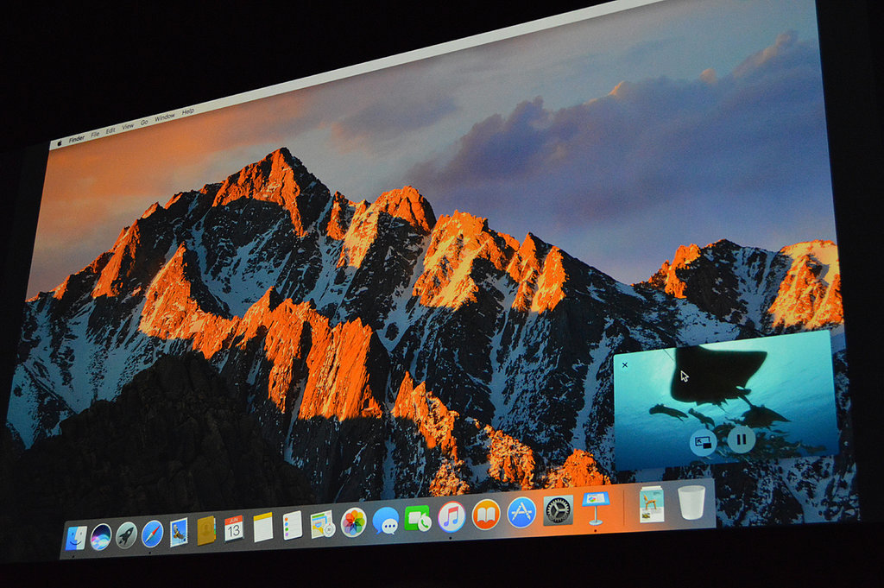Open the document stack in Dock

pyautogui.click(x=652, y=504)
